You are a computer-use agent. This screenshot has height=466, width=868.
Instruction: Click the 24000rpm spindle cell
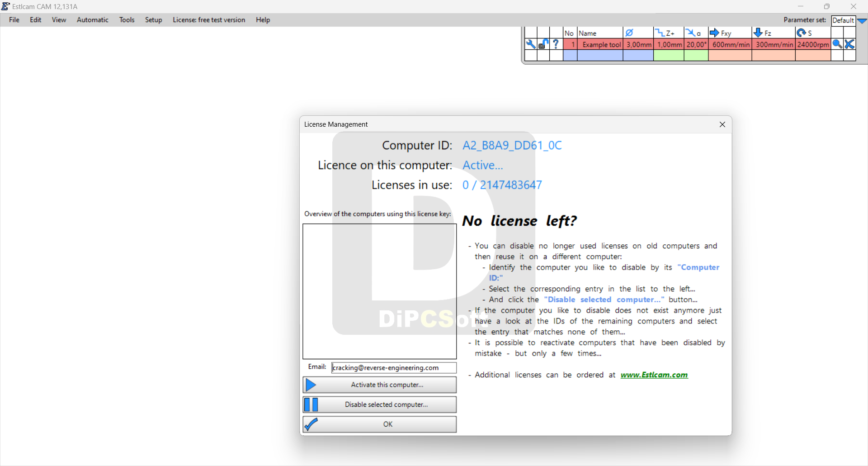[813, 44]
